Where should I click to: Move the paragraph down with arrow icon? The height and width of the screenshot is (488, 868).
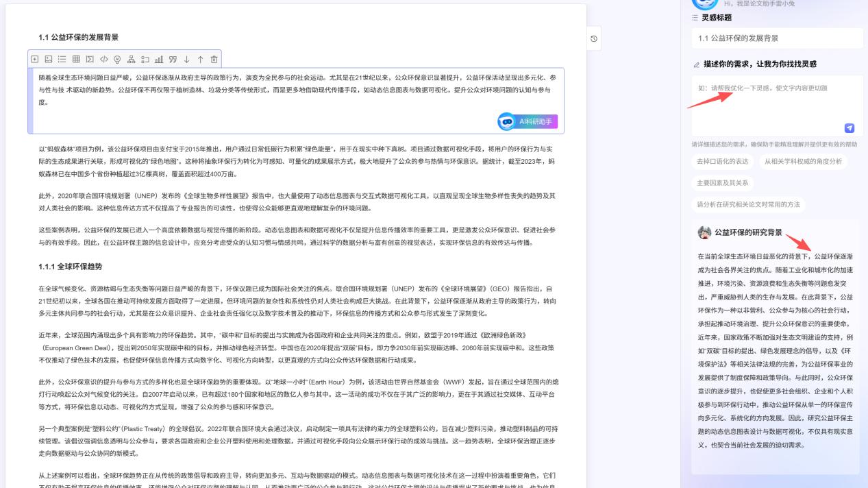pos(186,60)
